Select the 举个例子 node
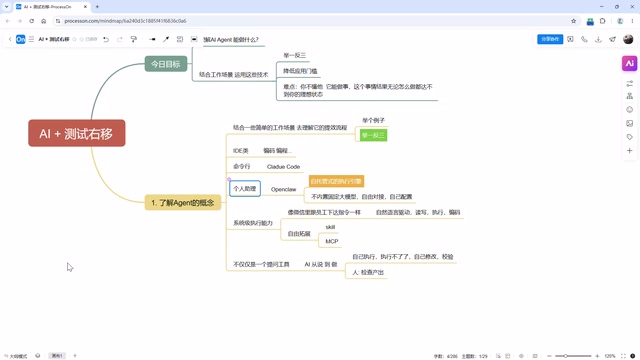This screenshot has width=640, height=360. (x=373, y=120)
